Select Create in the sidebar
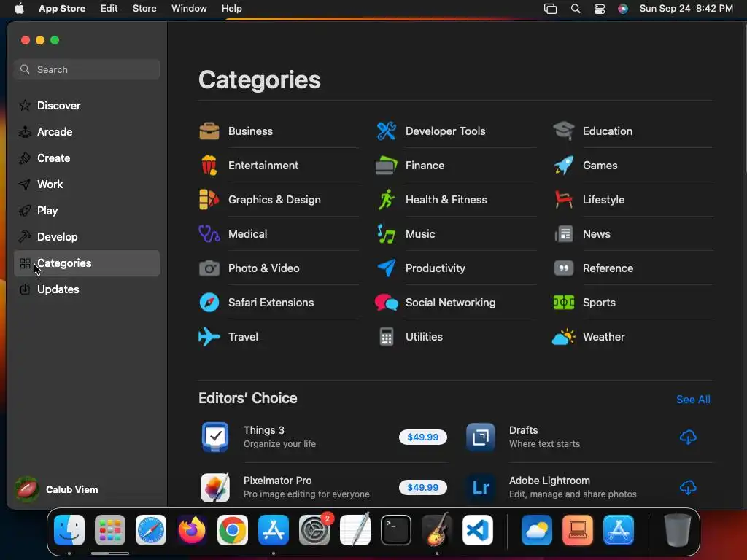This screenshot has height=560, width=747. (x=87, y=158)
